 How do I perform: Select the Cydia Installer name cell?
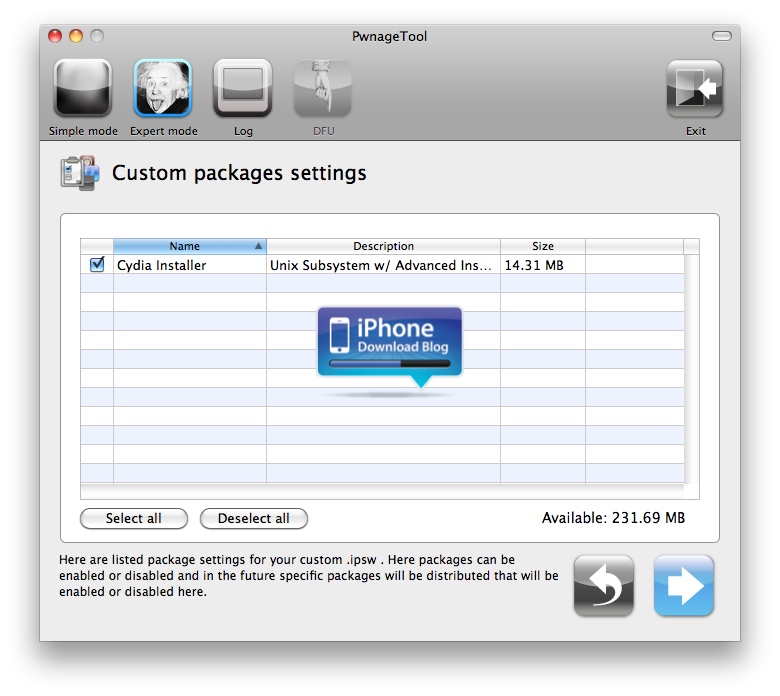190,265
